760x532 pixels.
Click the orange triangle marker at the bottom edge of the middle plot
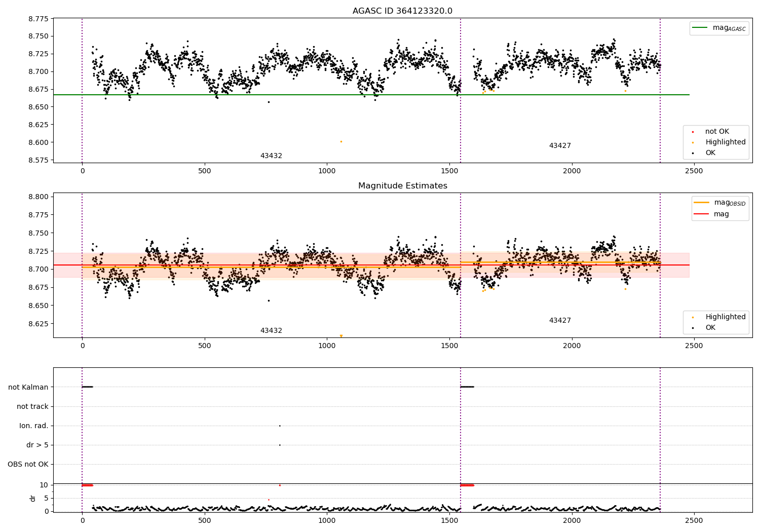click(341, 336)
